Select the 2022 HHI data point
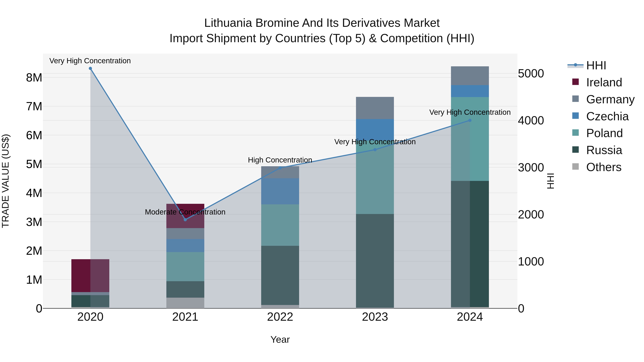 tap(280, 168)
